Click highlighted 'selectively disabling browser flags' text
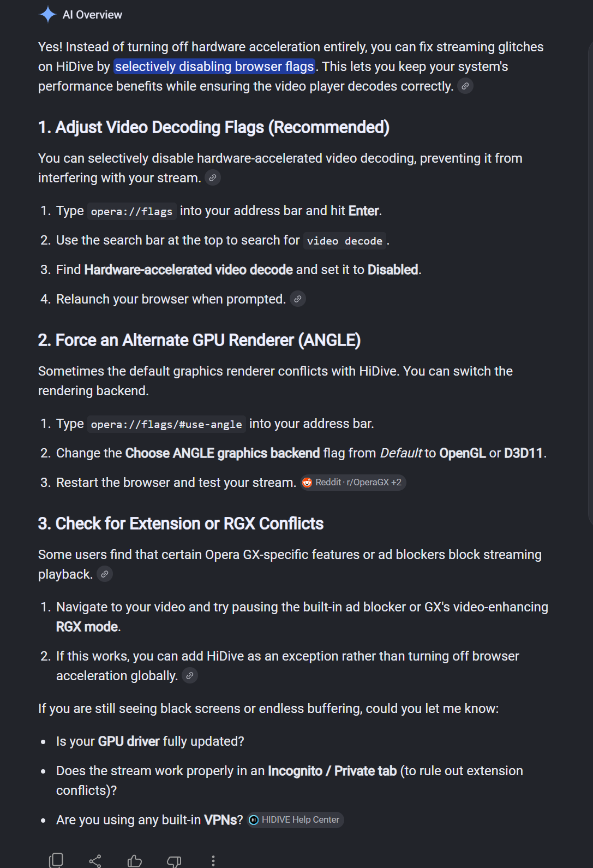This screenshot has width=593, height=868. coord(214,67)
